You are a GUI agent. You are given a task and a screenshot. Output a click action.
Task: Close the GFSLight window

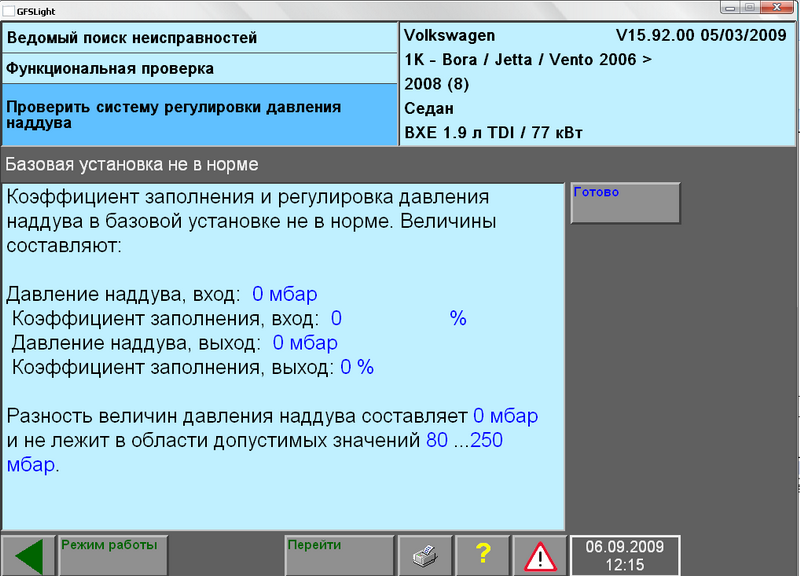[778, 7]
